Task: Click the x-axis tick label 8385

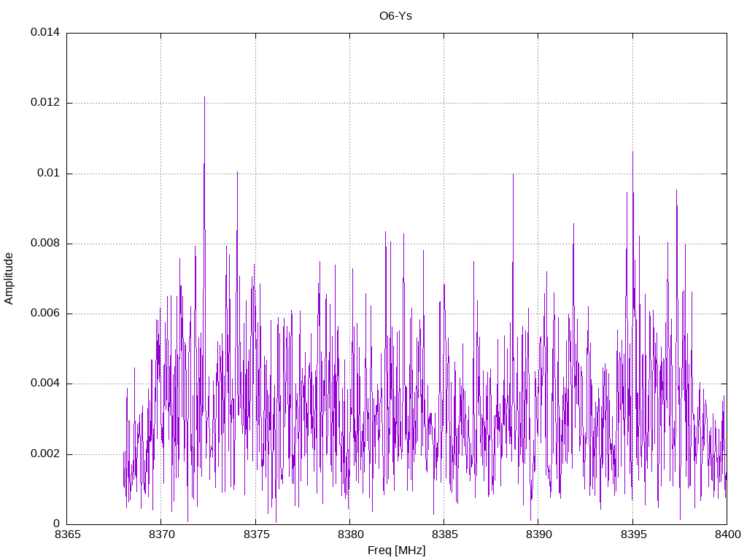Action: pos(445,534)
